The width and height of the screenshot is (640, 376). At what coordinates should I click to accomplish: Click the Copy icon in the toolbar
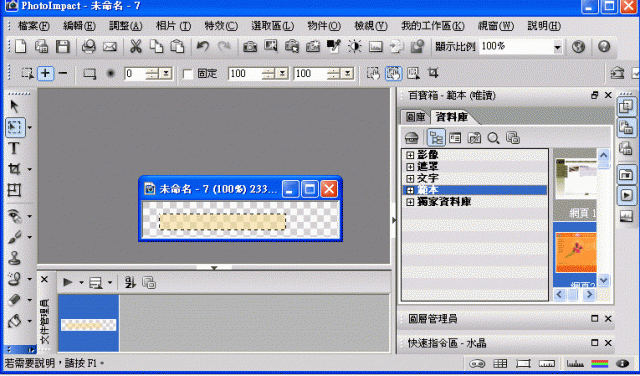pos(156,47)
